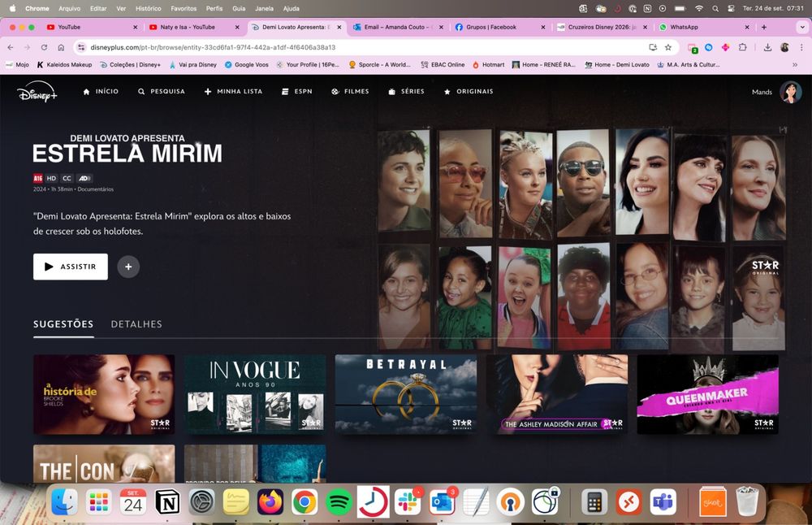Image resolution: width=812 pixels, height=525 pixels.
Task: Open MINHA LISTA in Disney+
Action: tap(233, 91)
